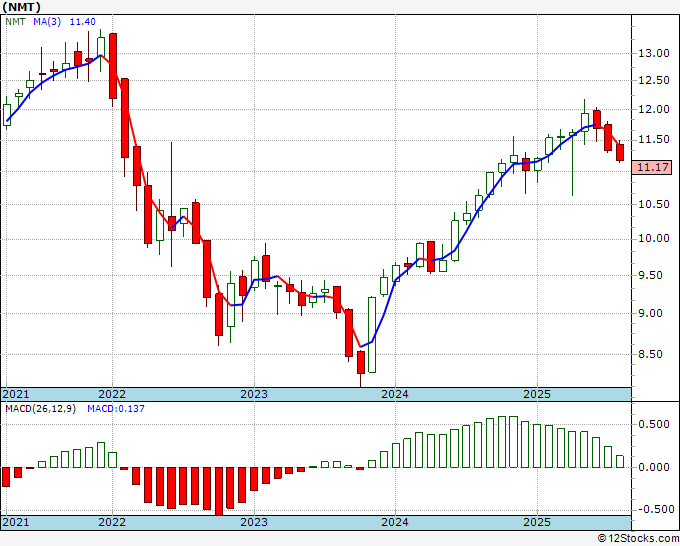Click 2022 on the price chart timeline

(112, 394)
